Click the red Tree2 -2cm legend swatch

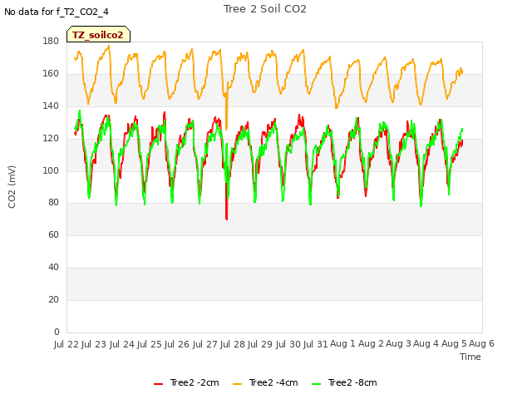point(159,384)
